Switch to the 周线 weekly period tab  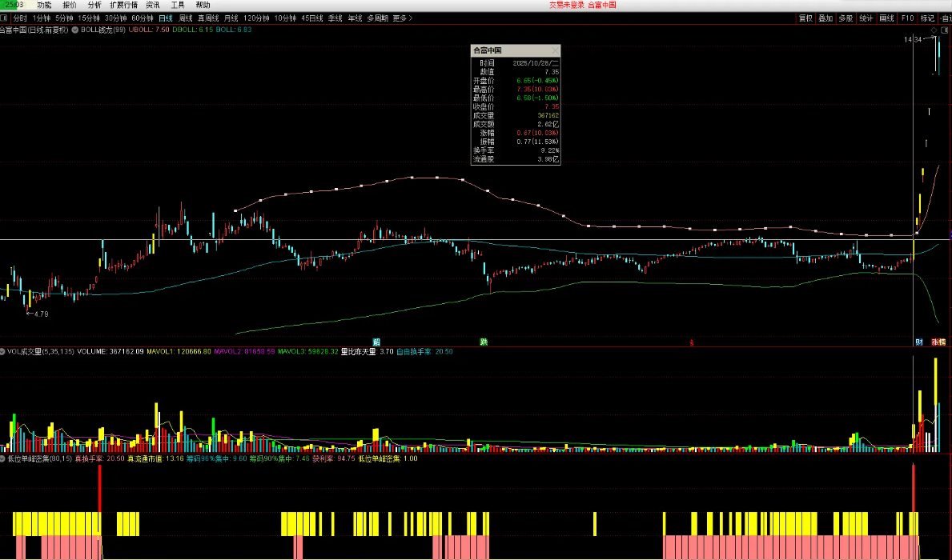186,18
